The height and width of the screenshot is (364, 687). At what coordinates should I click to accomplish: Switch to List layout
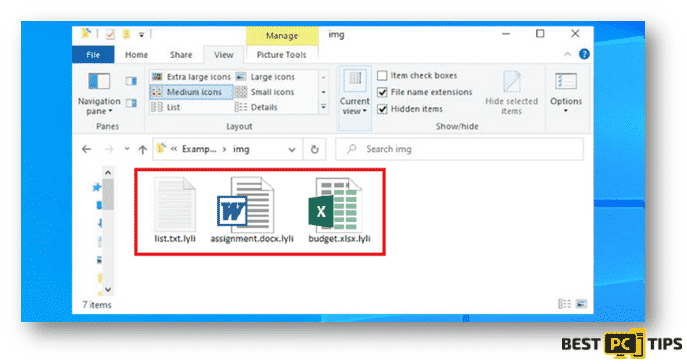(x=166, y=107)
